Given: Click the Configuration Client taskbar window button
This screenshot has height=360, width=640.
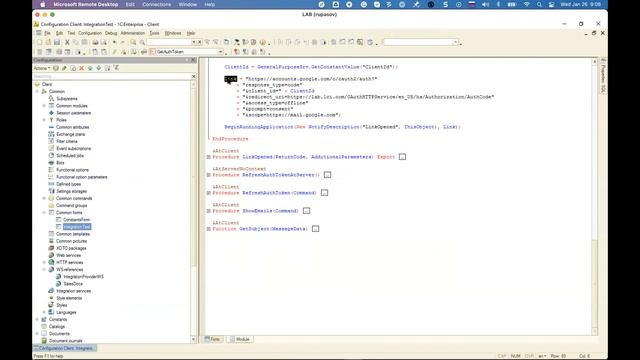Looking at the screenshot, I should 65,348.
